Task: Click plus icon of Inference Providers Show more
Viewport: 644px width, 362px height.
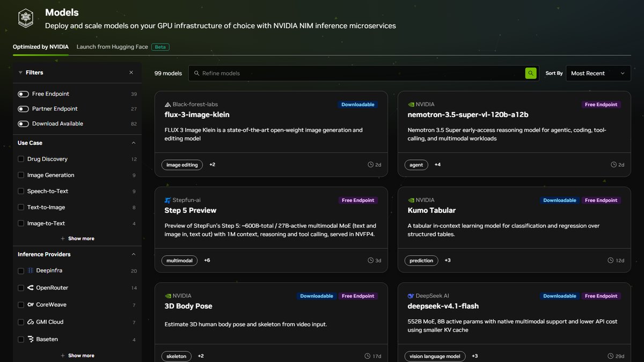Action: pos(63,356)
